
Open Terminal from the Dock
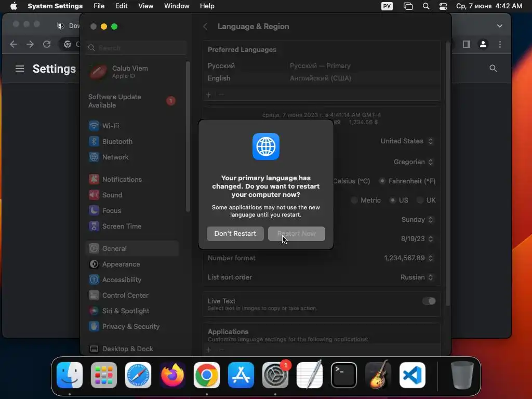point(344,375)
